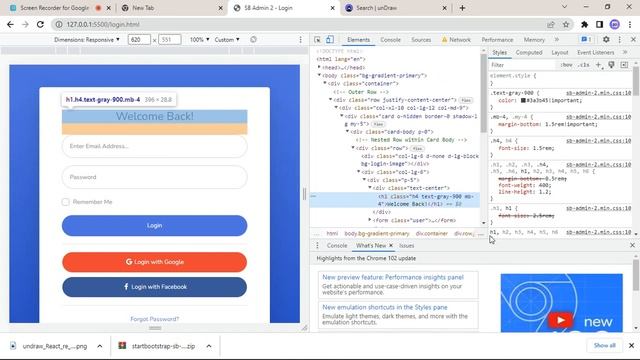Open the Dimensions Responsive dropdown
This screenshot has height=360, width=640.
tap(87, 40)
